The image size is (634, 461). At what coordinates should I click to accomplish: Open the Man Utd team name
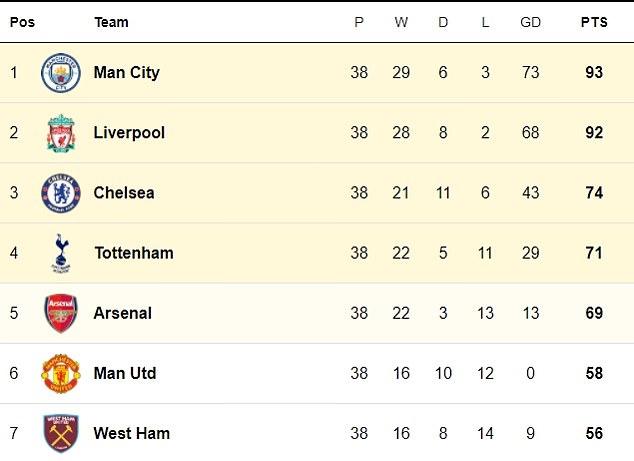pyautogui.click(x=125, y=373)
